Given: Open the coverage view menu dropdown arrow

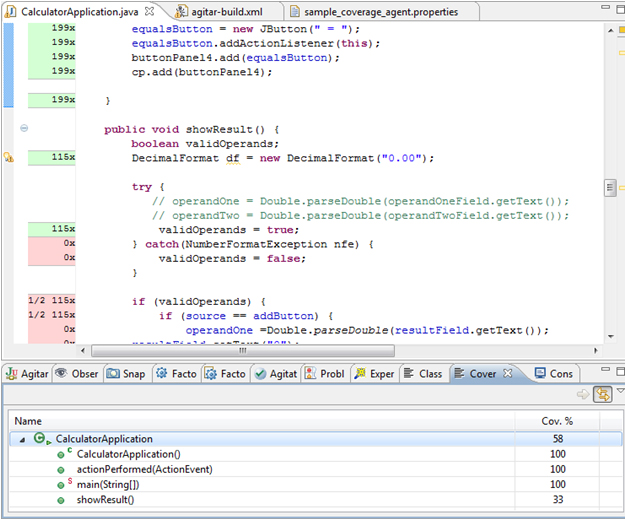Looking at the screenshot, I should point(619,391).
